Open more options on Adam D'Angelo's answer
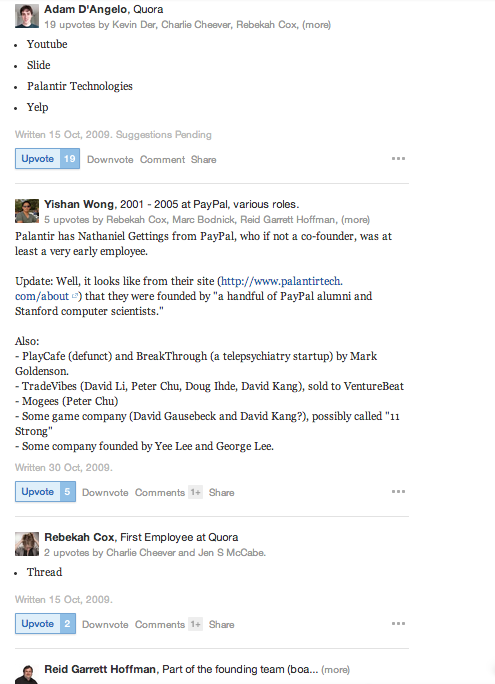The image size is (495, 684). coord(398,158)
